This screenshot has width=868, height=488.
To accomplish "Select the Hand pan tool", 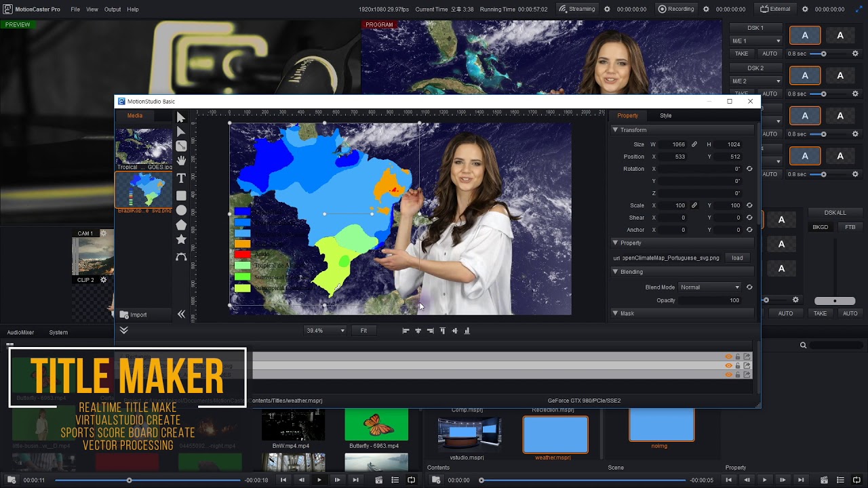I will coord(181,161).
